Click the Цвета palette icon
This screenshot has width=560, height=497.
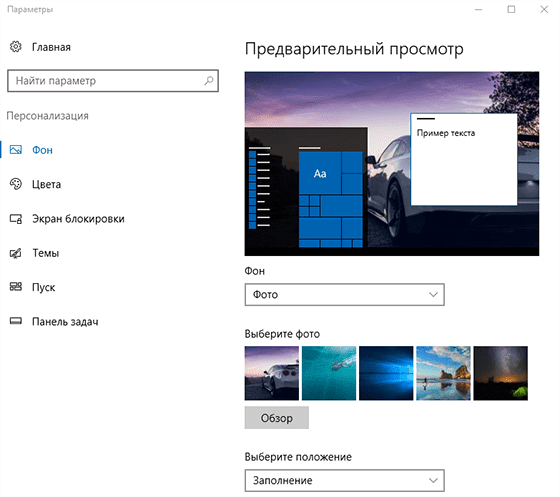16,184
